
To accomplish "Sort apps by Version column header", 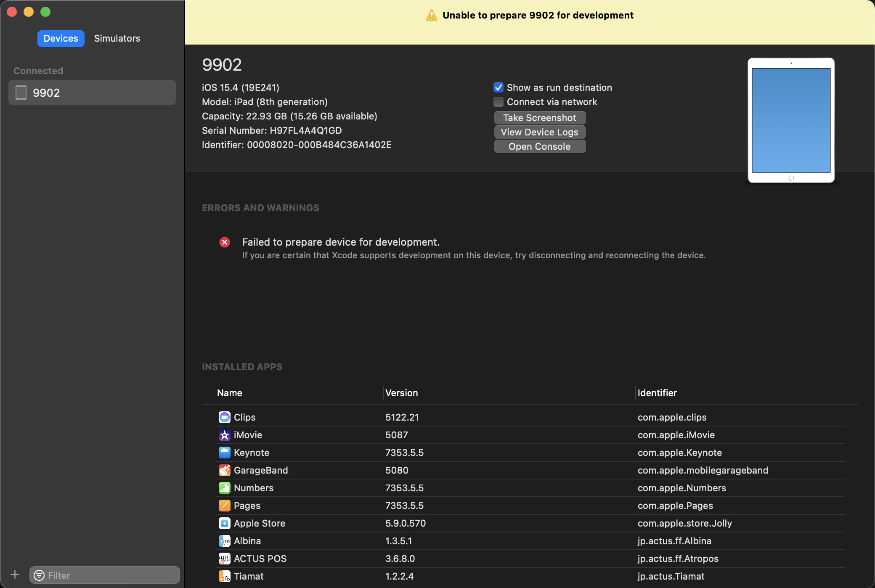I will [402, 393].
